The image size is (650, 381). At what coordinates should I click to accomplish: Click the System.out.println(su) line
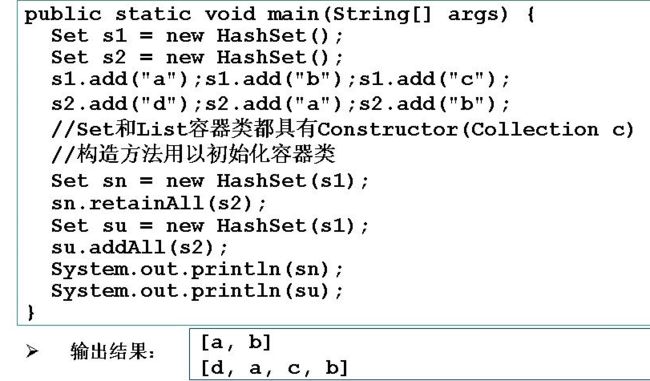click(197, 291)
